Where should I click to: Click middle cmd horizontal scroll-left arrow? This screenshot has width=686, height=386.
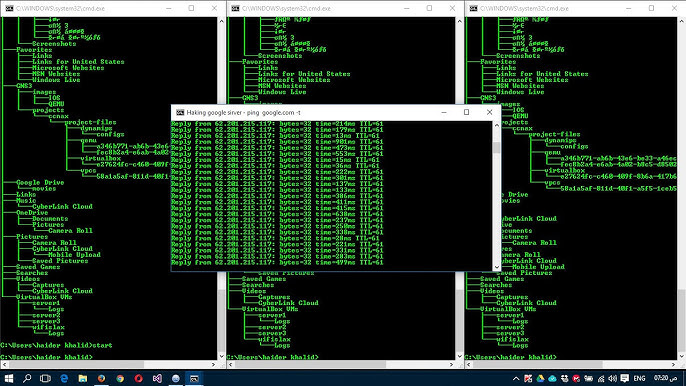[231, 364]
